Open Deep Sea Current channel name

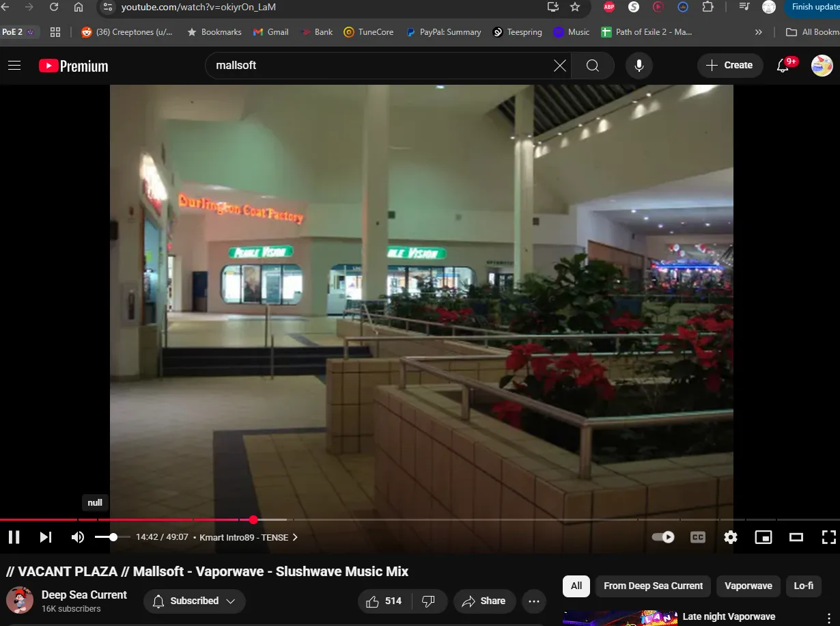pyautogui.click(x=84, y=595)
